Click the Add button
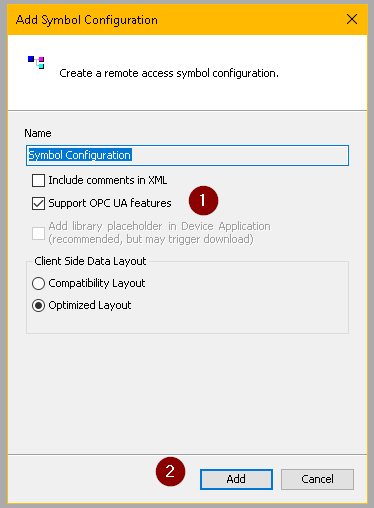The width and height of the screenshot is (374, 508). pos(236,479)
